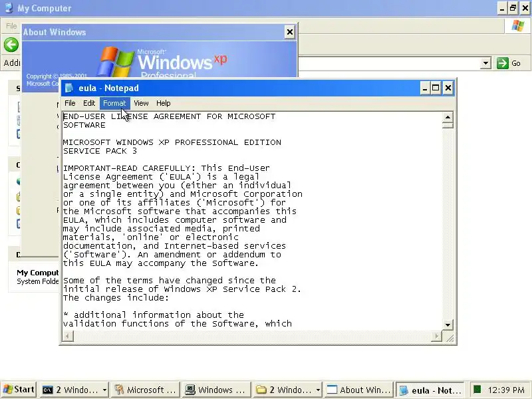This screenshot has height=399, width=532.
Task: Expand the address bar dropdown arrow
Action: [x=485, y=63]
